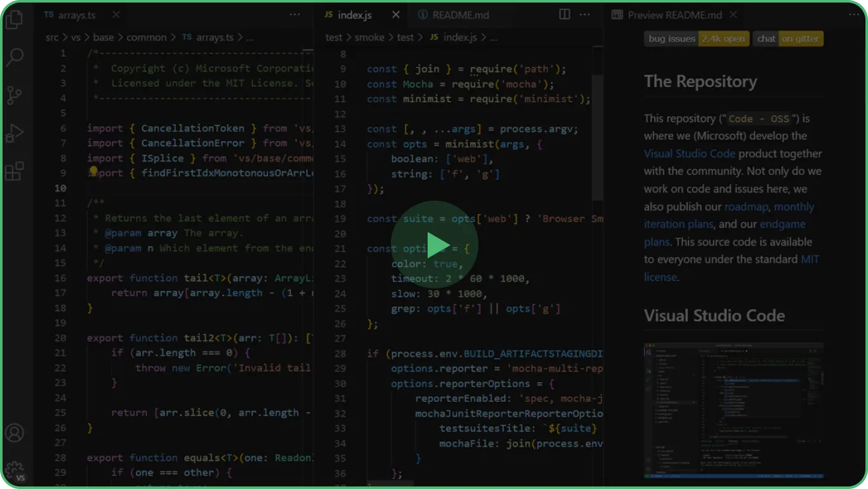Click the 'import { ISplice }' line in arrays.ts
The width and height of the screenshot is (868, 489).
point(200,158)
